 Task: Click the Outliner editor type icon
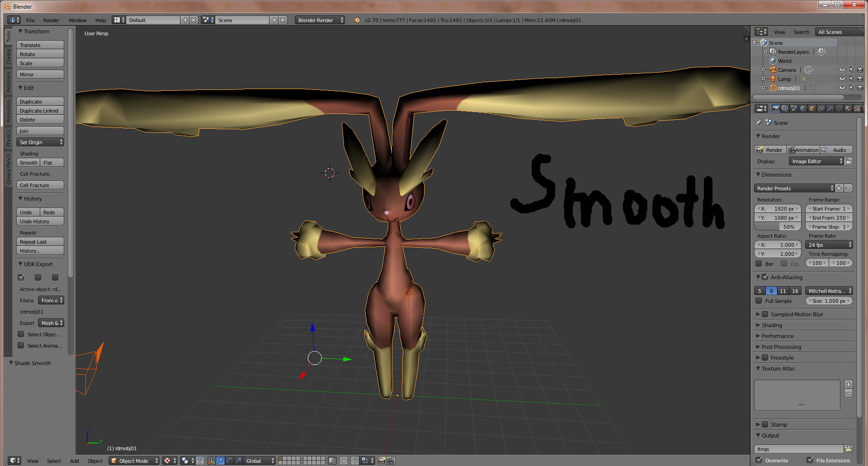coord(762,32)
